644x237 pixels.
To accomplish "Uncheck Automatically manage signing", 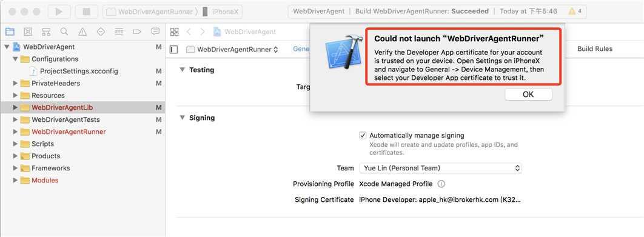I will (x=363, y=135).
